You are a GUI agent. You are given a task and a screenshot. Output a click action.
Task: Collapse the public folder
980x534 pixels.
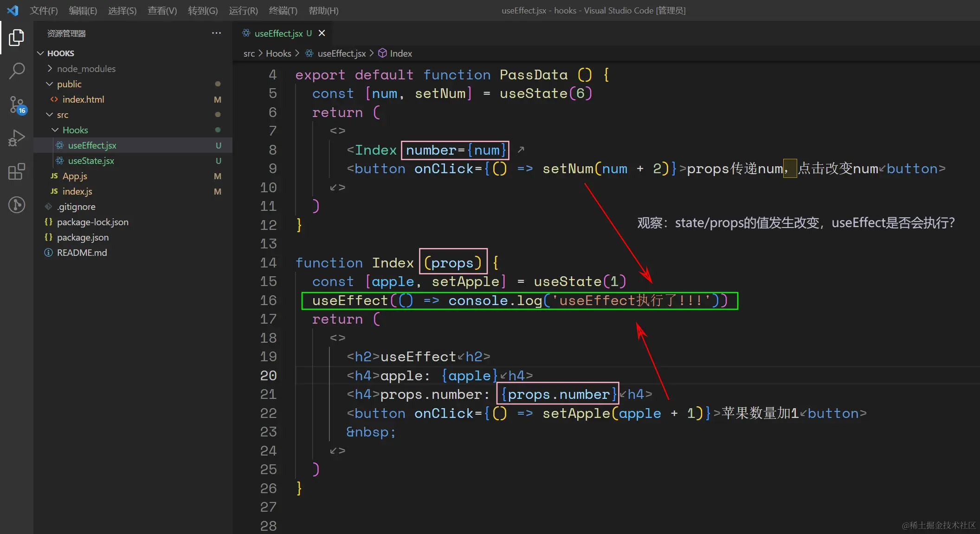point(69,84)
